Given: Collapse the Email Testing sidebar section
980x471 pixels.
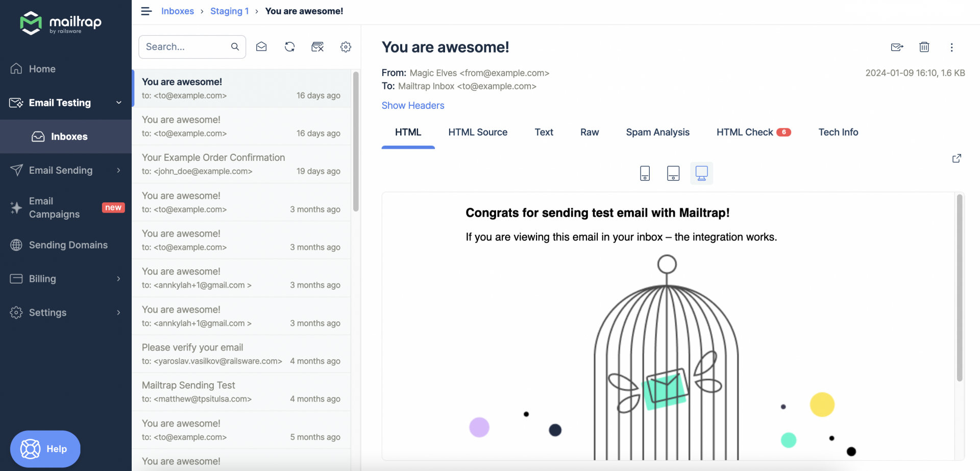Looking at the screenshot, I should click(x=118, y=103).
